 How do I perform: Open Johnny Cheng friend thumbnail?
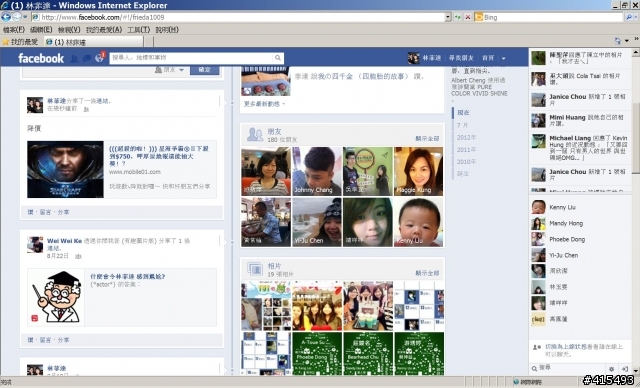pyautogui.click(x=317, y=171)
